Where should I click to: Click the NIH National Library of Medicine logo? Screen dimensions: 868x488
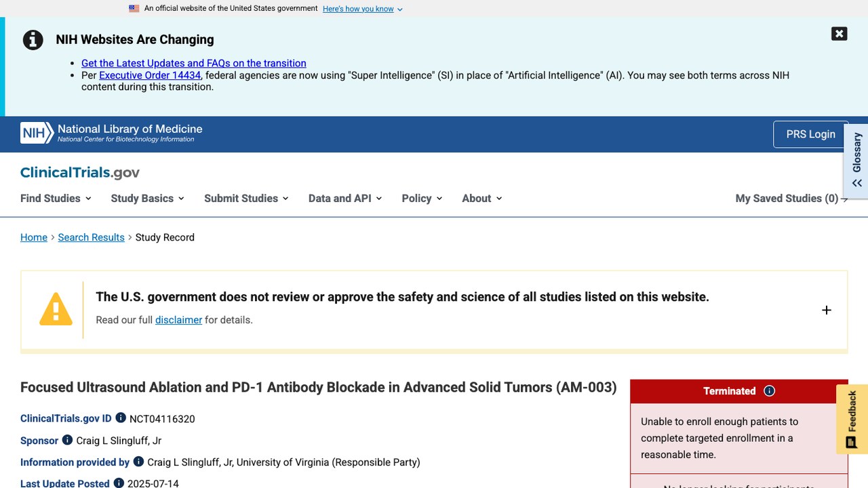111,133
